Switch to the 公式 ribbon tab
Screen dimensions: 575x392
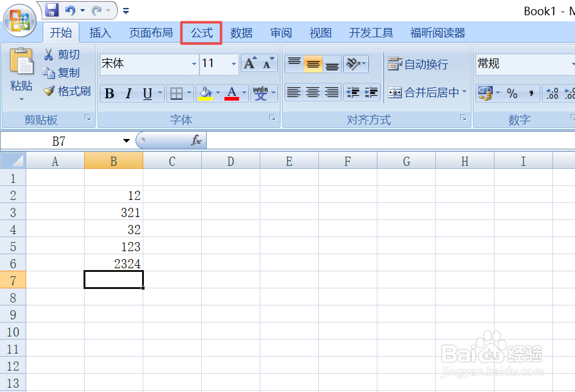201,33
